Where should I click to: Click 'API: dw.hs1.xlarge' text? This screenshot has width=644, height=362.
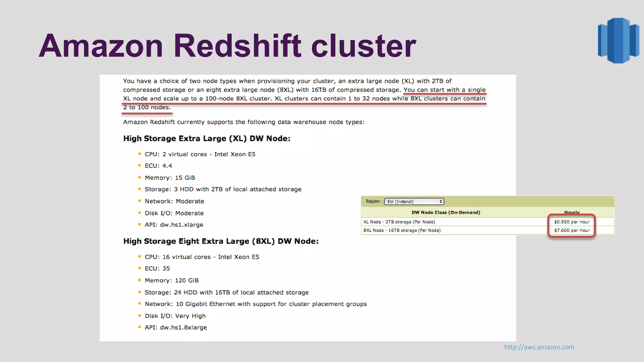174,225
